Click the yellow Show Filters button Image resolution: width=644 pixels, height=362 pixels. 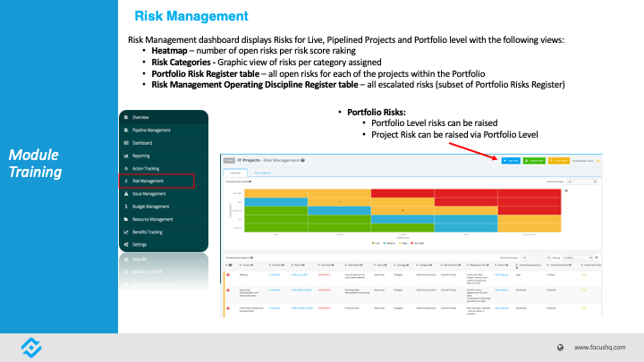click(x=559, y=161)
